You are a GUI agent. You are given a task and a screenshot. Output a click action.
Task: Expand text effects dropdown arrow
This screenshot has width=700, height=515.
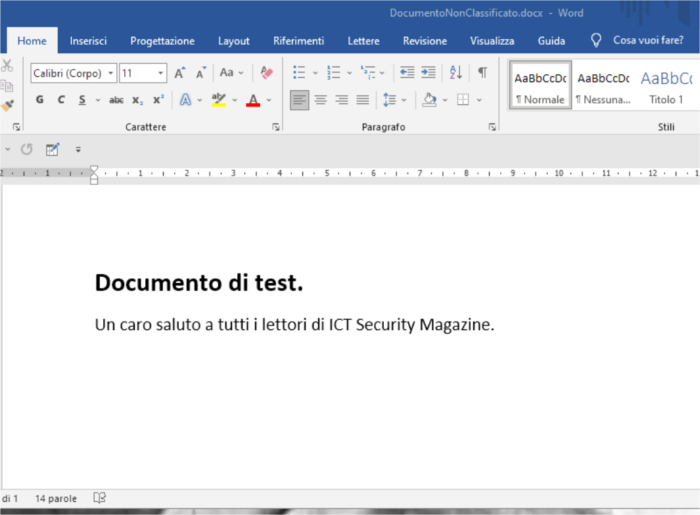point(200,100)
